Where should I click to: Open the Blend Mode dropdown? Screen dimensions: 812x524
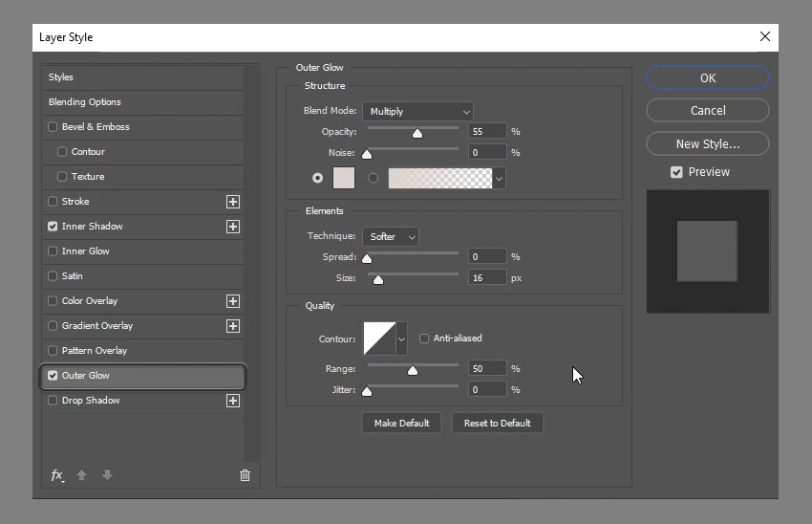417,112
